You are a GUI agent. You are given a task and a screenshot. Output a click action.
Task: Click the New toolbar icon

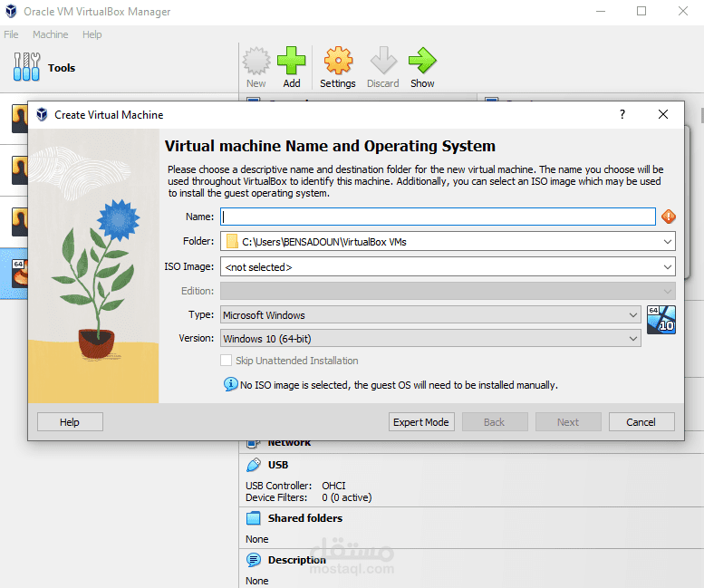(x=256, y=61)
